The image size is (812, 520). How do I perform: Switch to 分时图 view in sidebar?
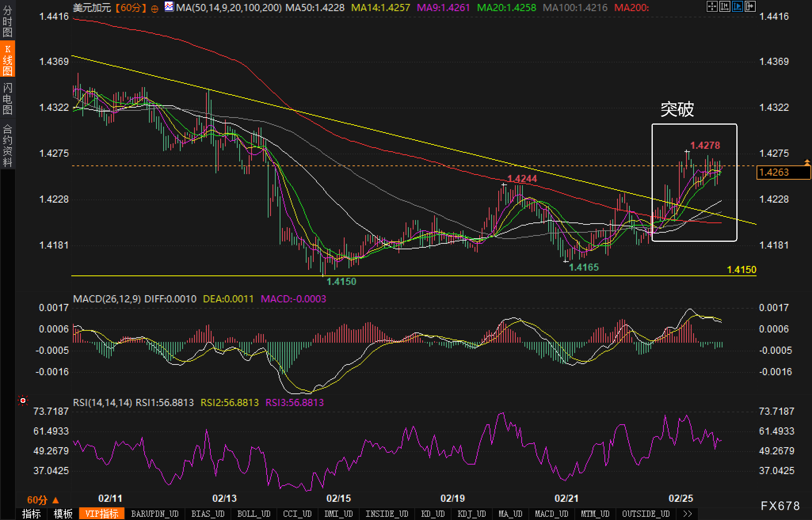[x=8, y=21]
